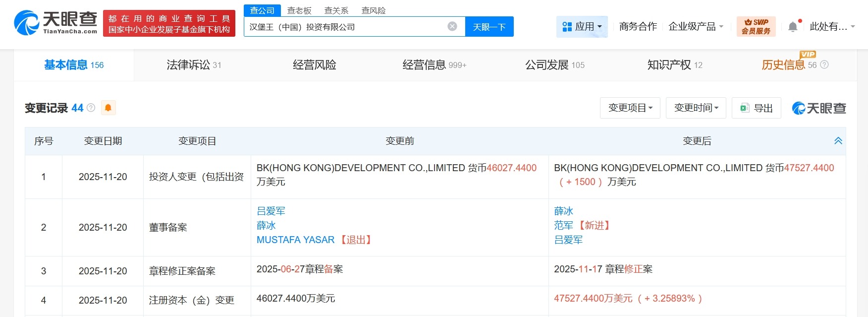Switch to the 知识产权 12 tab
868x317 pixels.
click(675, 65)
